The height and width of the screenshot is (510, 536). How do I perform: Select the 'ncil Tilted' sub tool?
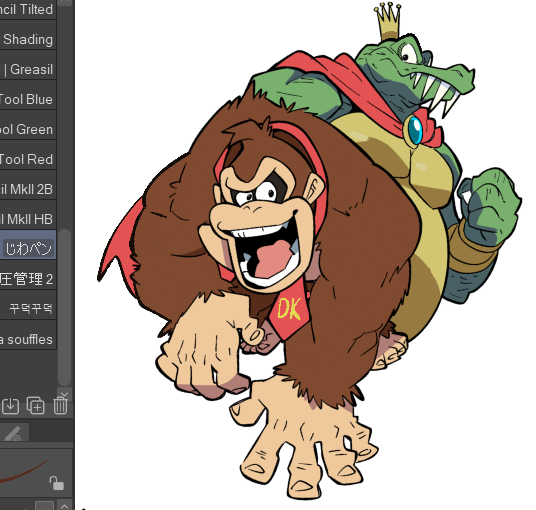click(28, 9)
